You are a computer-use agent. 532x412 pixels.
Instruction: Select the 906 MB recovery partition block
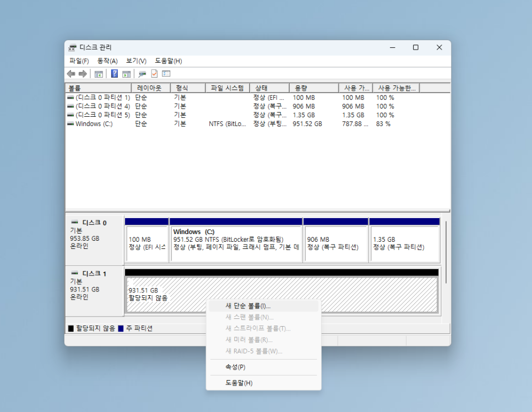(x=335, y=243)
